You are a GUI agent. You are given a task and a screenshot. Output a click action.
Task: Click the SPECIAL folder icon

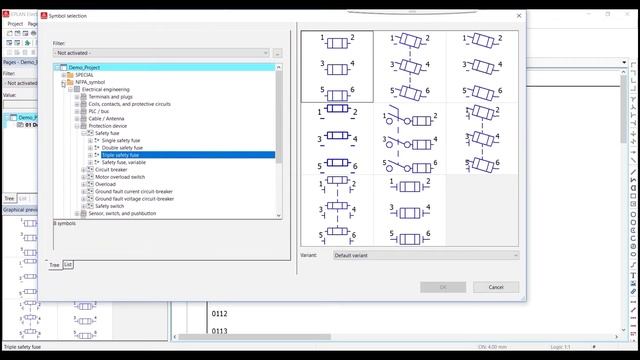[x=70, y=75]
